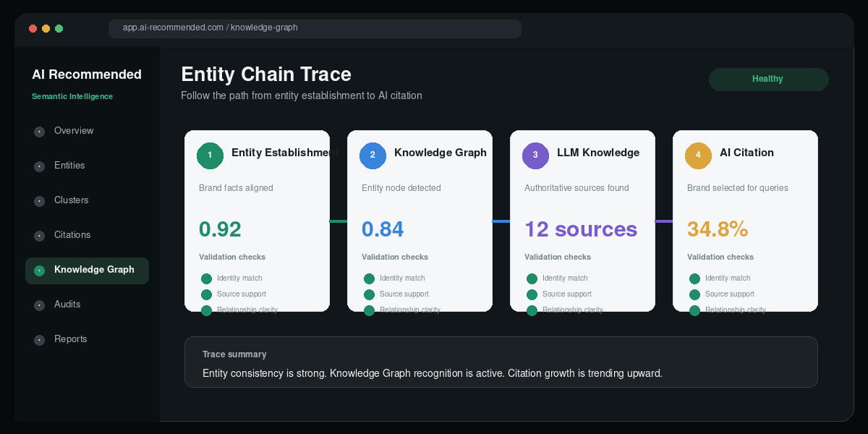Click the address bar URL field
The width and height of the screenshot is (868, 434).
pos(315,28)
